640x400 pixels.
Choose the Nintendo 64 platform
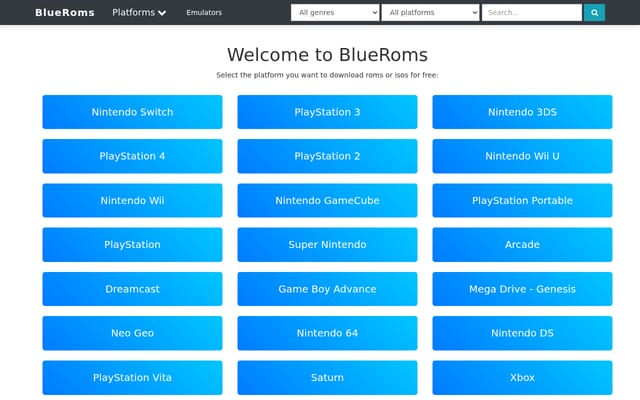pyautogui.click(x=327, y=333)
